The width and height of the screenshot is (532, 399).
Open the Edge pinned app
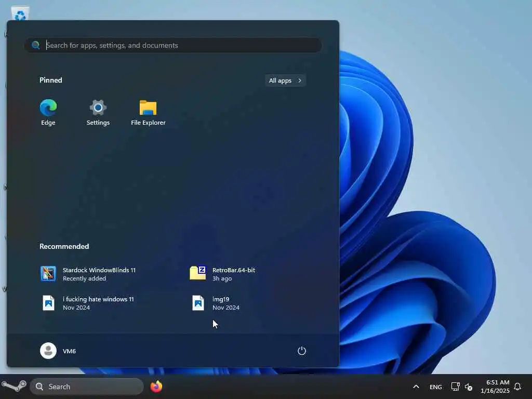(48, 113)
